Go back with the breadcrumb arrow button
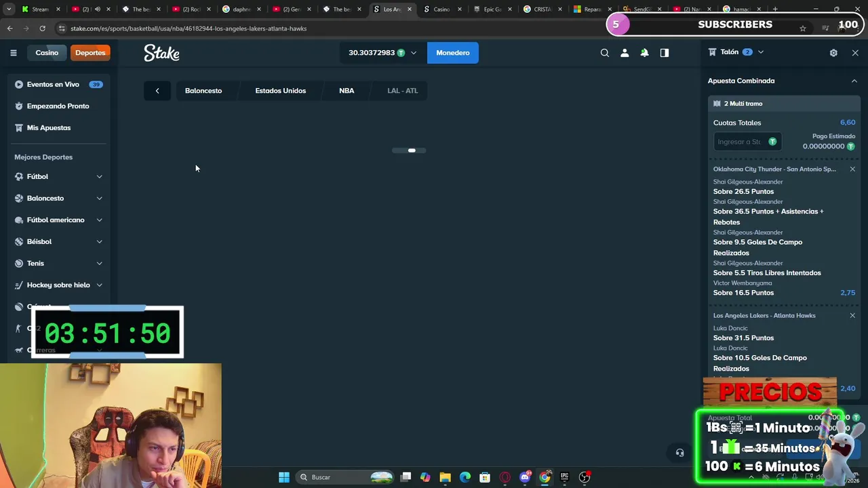Image resolution: width=868 pixels, height=488 pixels. 157,91
